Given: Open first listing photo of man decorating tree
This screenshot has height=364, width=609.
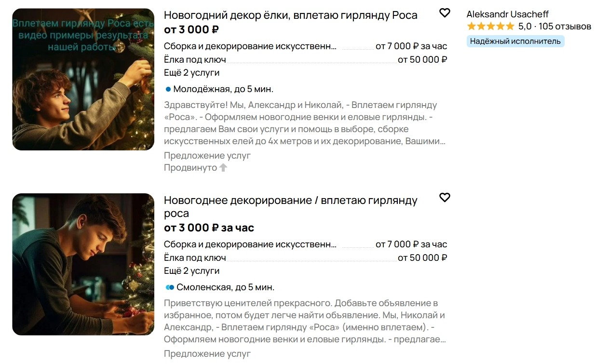Looking at the screenshot, I should [83, 80].
